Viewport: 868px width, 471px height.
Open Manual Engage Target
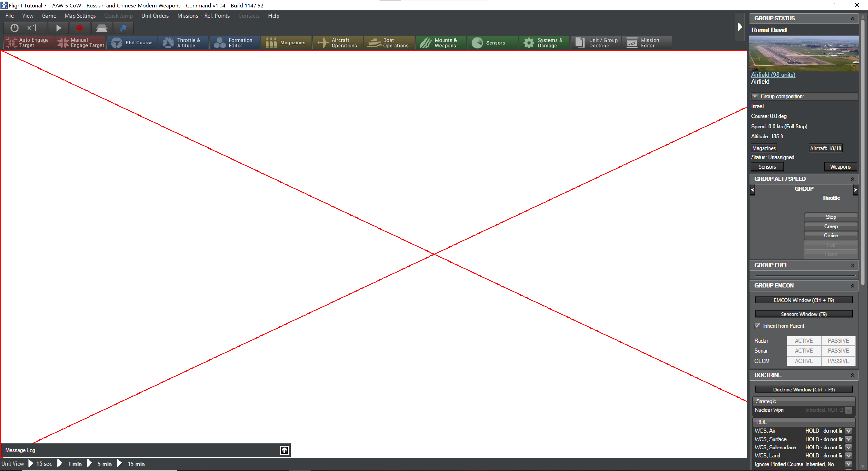pos(80,43)
